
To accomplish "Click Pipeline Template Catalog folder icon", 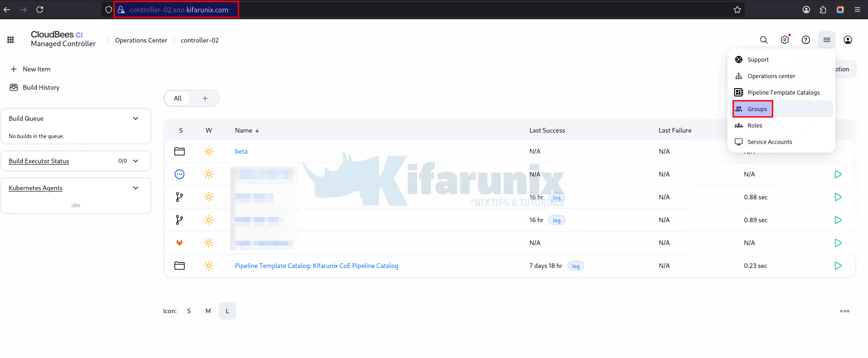I will click(x=180, y=266).
